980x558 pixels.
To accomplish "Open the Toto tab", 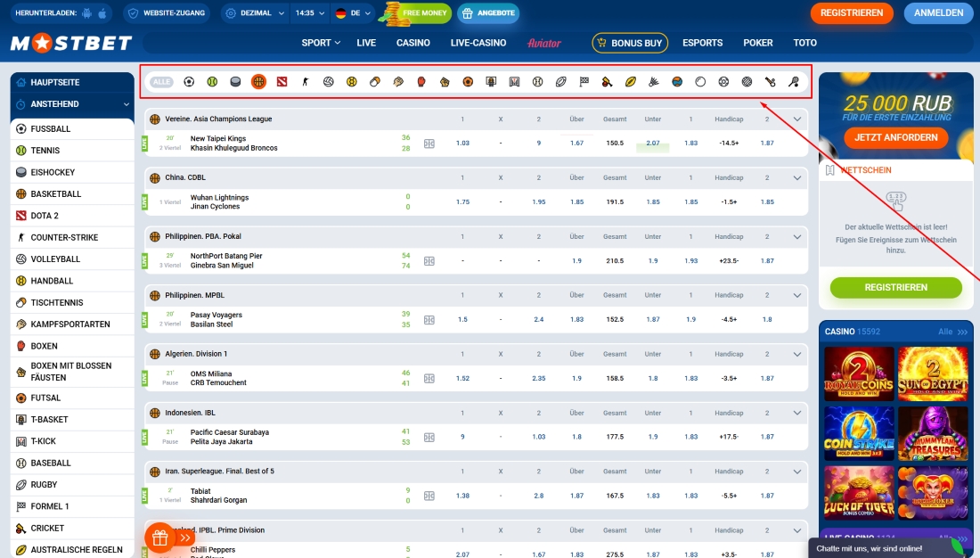I will tap(805, 43).
